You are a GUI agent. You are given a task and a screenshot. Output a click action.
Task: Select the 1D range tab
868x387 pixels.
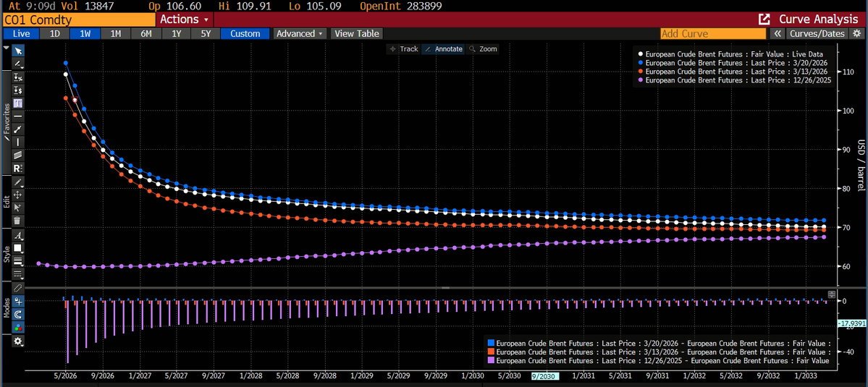(55, 34)
